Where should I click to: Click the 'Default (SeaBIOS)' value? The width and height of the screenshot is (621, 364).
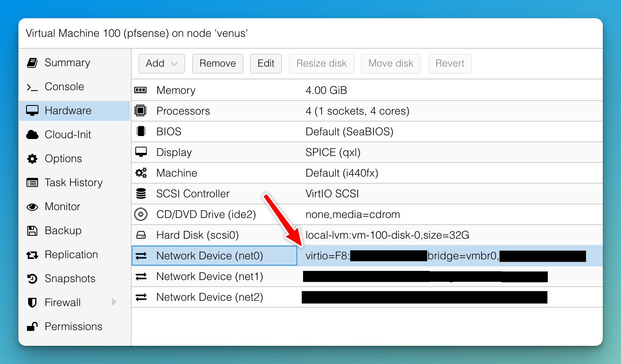click(x=349, y=132)
